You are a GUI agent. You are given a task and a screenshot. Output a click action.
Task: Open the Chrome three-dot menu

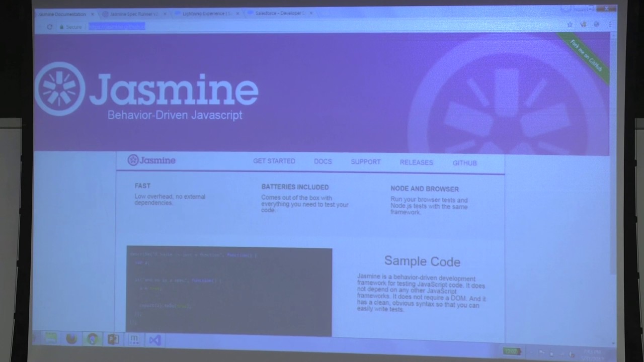[x=610, y=24]
